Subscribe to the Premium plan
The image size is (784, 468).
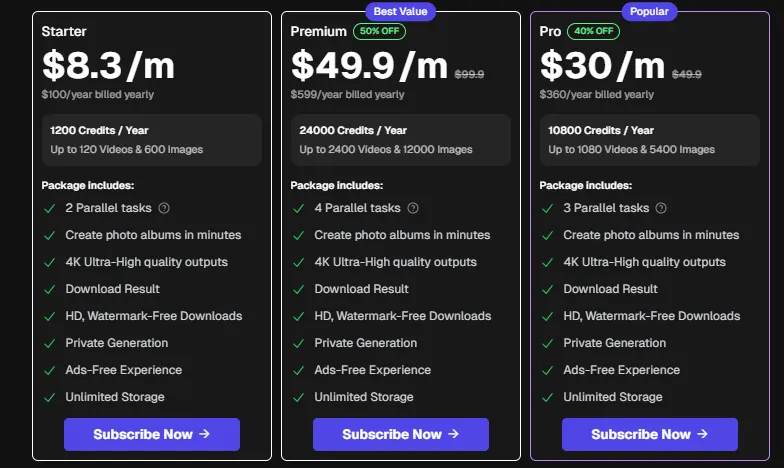[400, 434]
